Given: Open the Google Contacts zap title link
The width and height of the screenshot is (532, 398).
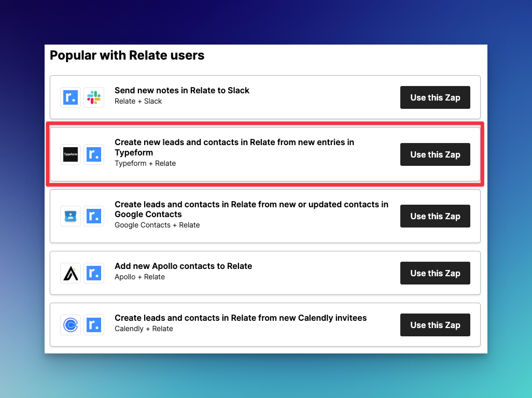Looking at the screenshot, I should pyautogui.click(x=251, y=209).
